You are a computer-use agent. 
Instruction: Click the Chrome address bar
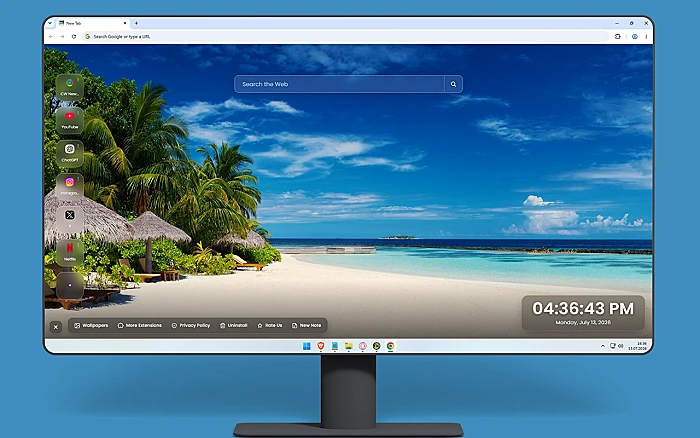click(346, 37)
